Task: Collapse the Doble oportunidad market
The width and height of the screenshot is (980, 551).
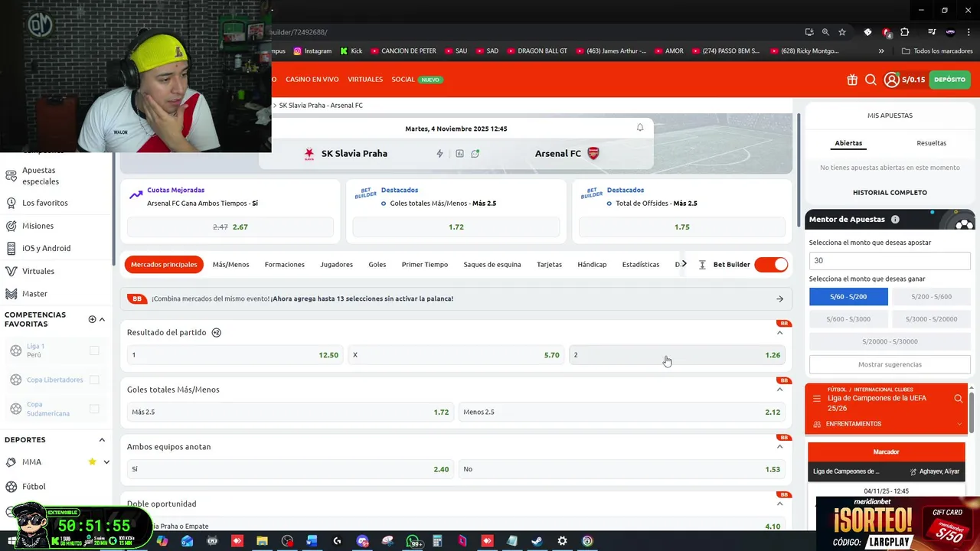Action: click(779, 504)
